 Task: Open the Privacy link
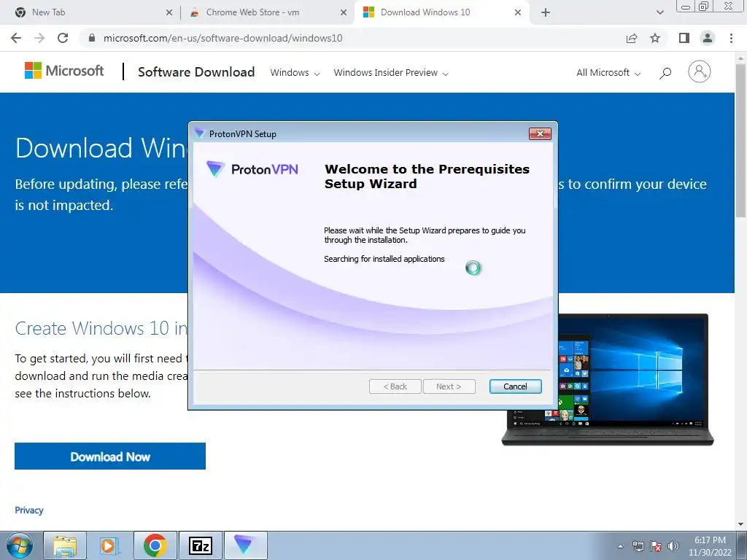click(x=29, y=510)
